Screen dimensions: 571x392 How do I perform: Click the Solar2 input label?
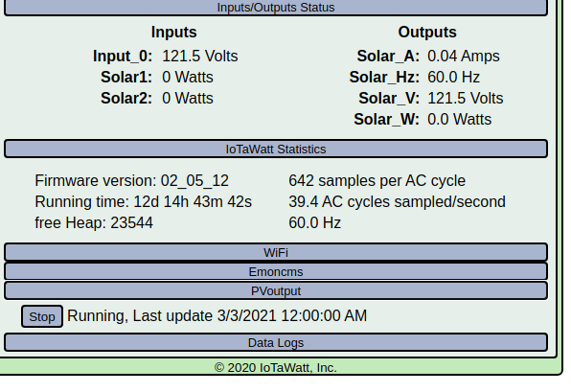click(126, 99)
